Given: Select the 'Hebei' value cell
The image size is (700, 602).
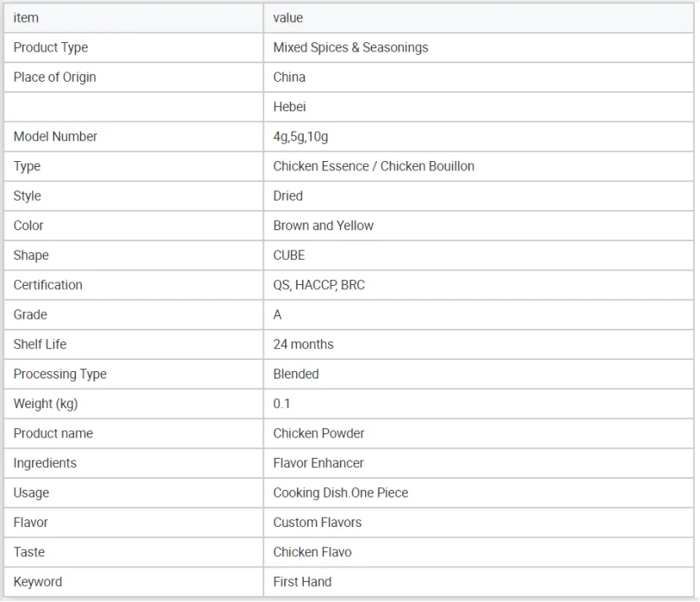Looking at the screenshot, I should pos(289,106).
